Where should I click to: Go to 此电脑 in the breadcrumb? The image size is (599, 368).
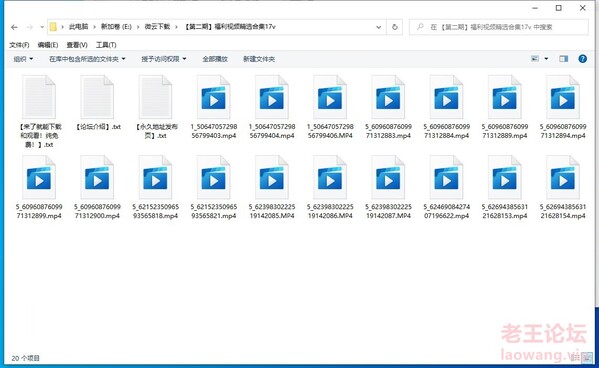pos(78,27)
